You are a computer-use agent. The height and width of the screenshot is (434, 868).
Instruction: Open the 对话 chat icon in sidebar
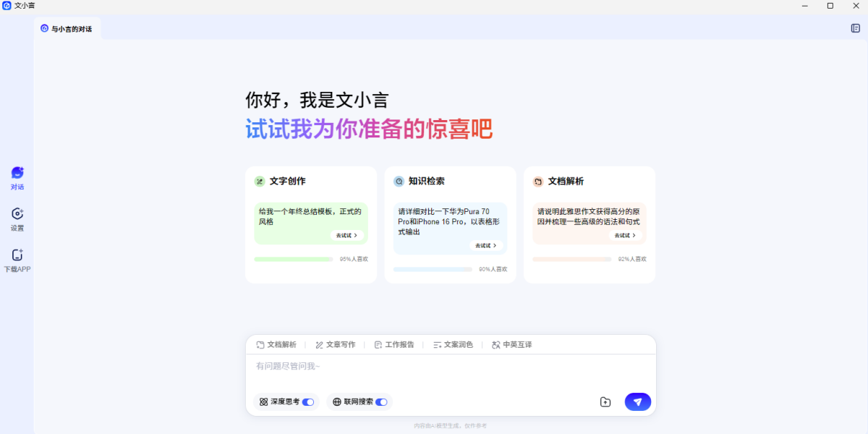pos(17,173)
